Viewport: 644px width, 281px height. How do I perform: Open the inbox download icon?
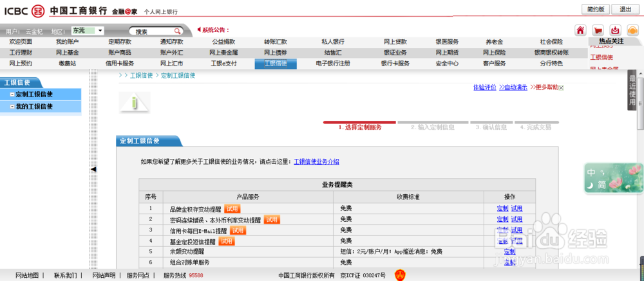pyautogui.click(x=615, y=30)
